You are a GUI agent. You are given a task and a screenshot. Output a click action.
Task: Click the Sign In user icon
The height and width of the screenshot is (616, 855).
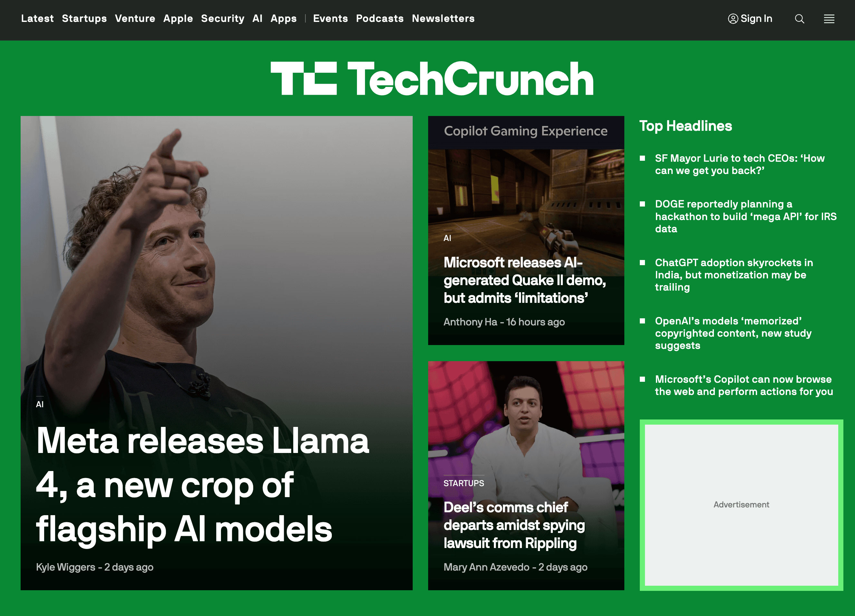[x=733, y=18]
